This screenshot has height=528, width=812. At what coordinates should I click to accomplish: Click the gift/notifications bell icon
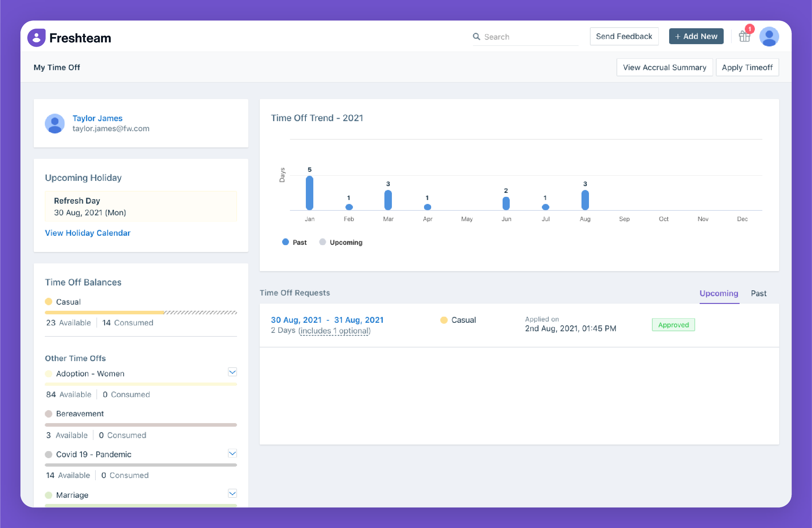744,37
